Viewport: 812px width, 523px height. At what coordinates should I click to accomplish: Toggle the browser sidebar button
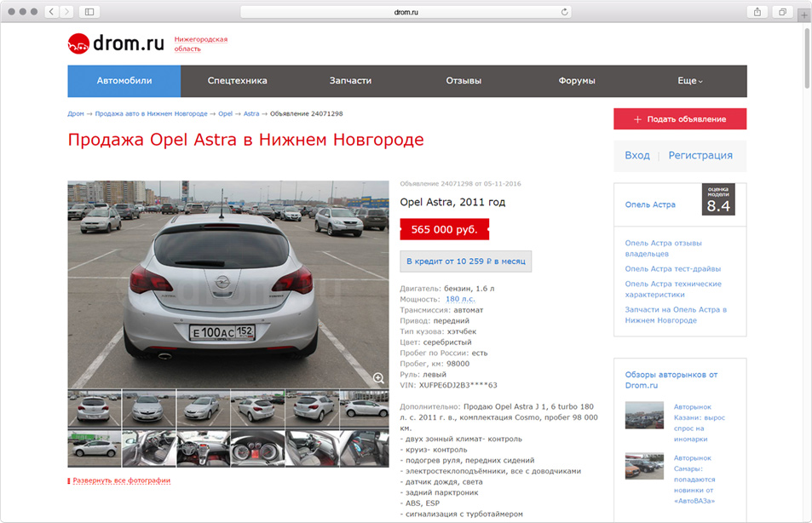pyautogui.click(x=89, y=11)
